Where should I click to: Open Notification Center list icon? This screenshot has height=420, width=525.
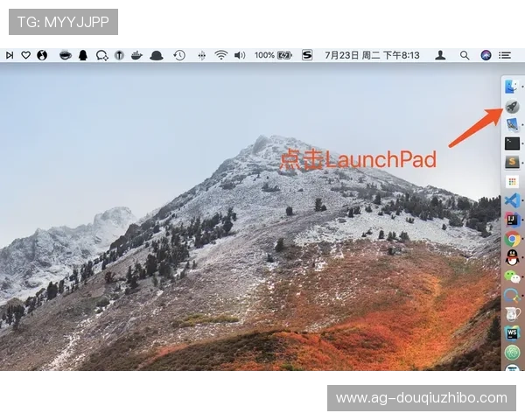[x=505, y=55]
